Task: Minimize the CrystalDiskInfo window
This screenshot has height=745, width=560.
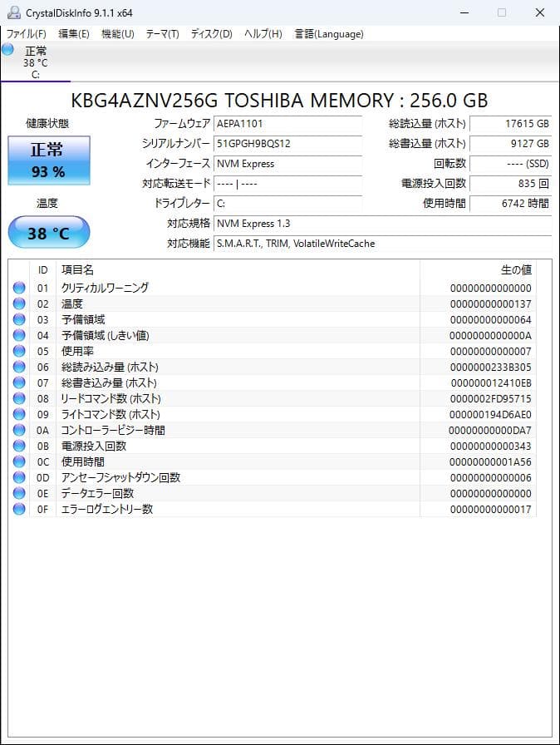Action: click(464, 12)
